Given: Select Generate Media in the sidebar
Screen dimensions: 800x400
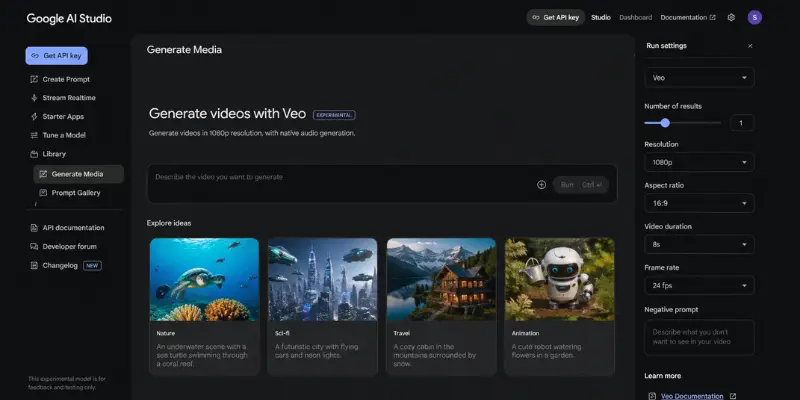Looking at the screenshot, I should (79, 174).
